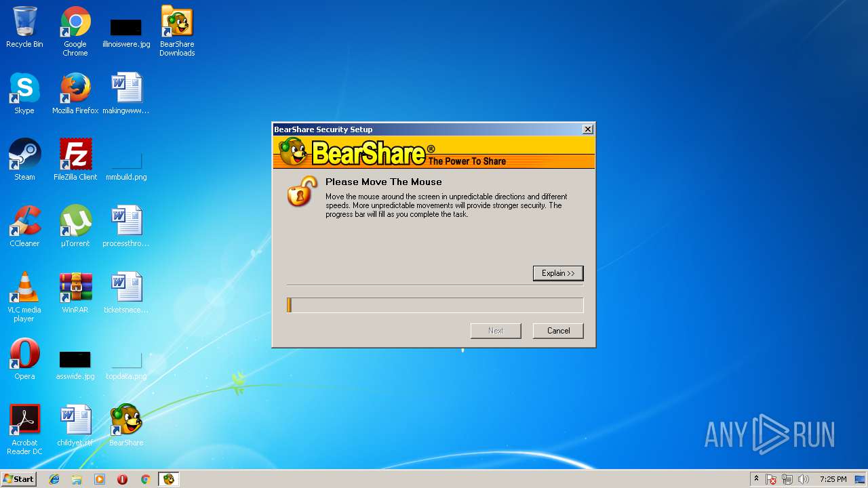Screen dimensions: 868x488
Task: Launch Steam desktop shortcut
Action: (x=24, y=160)
